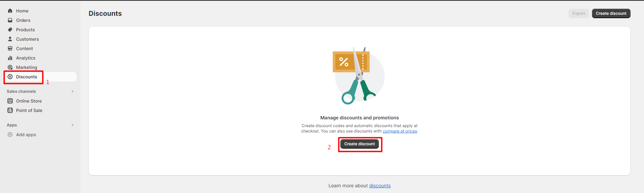Screen dimensions: 644x193
Task: Click the center Create discount button
Action: point(359,144)
